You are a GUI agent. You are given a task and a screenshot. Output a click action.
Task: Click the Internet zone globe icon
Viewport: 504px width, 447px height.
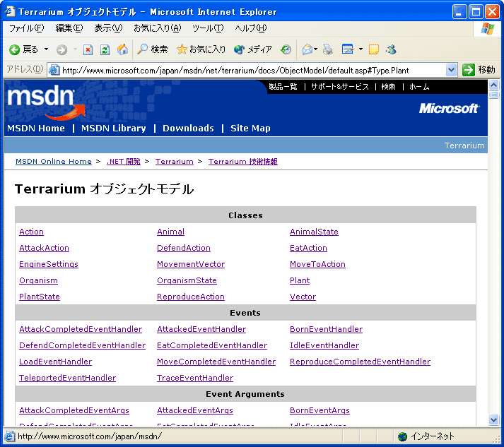[402, 436]
